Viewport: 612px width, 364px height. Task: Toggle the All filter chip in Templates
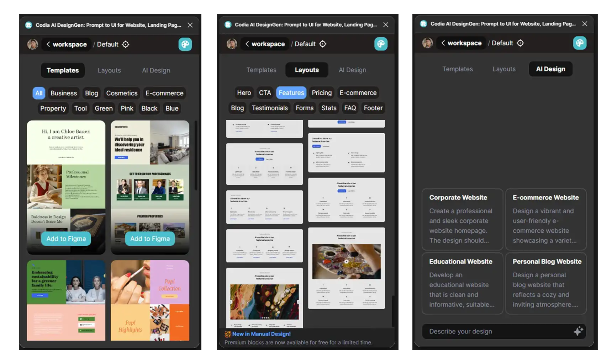point(39,93)
